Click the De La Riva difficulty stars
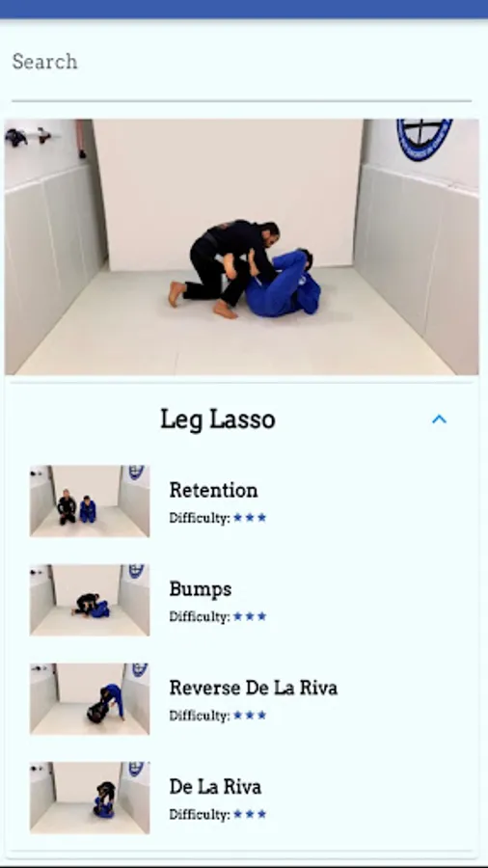This screenshot has height=868, width=488. [x=250, y=814]
